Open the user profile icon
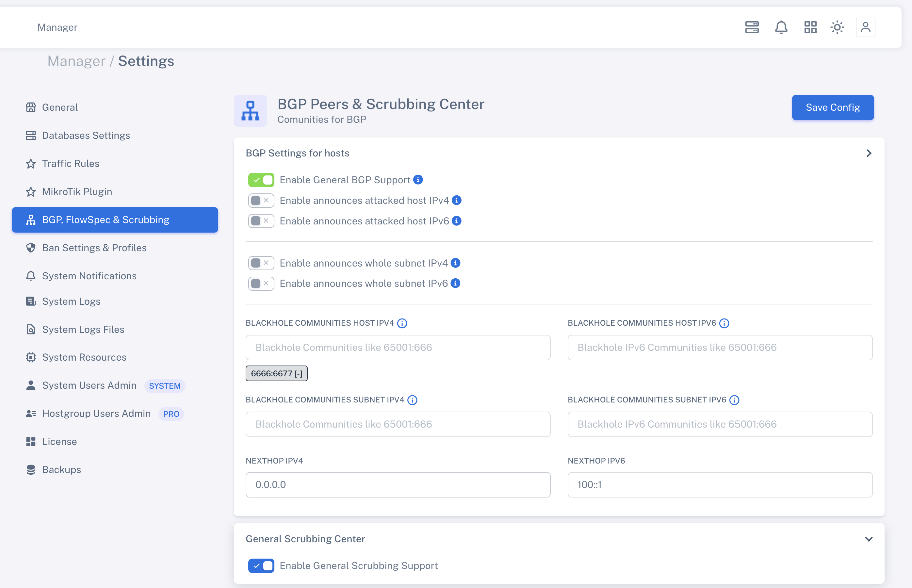Image resolution: width=912 pixels, height=588 pixels. coord(865,27)
